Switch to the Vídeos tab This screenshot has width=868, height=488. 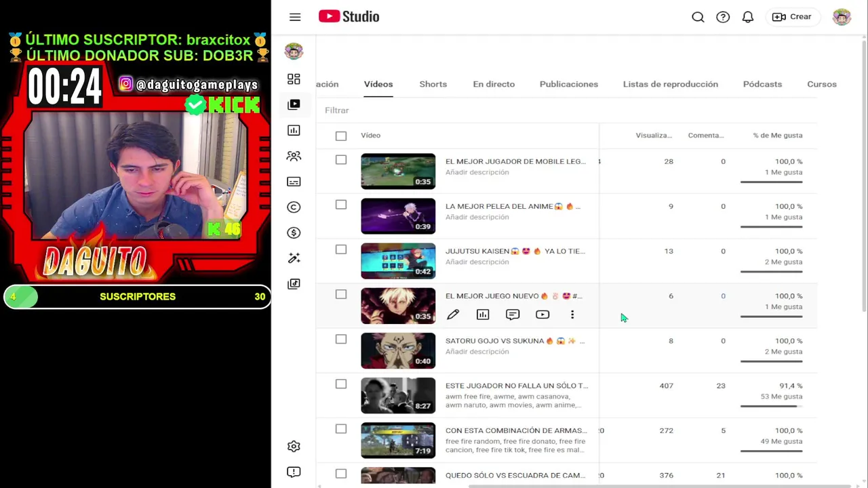(378, 84)
